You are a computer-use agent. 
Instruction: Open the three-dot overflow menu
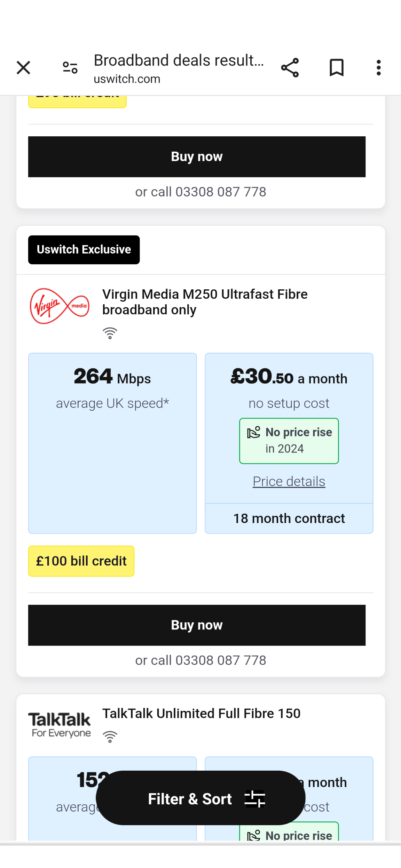(379, 68)
